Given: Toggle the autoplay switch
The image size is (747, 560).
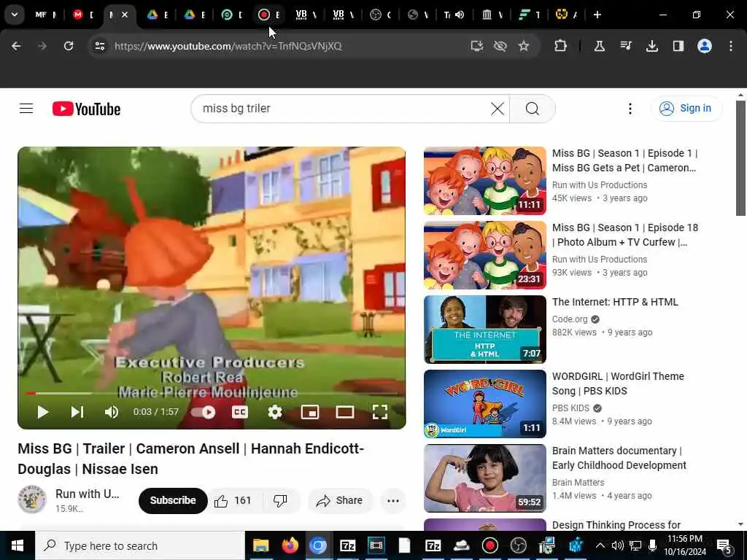Looking at the screenshot, I should 204,412.
